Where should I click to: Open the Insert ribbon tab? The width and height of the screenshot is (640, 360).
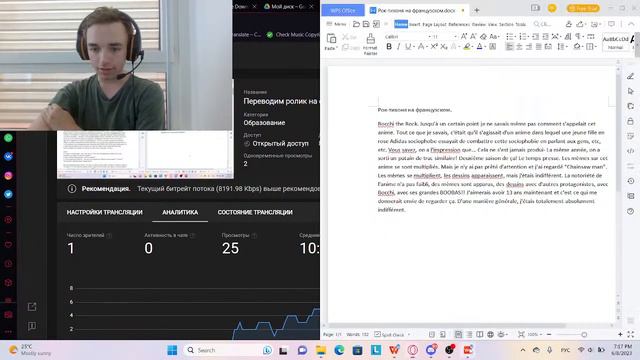(415, 24)
